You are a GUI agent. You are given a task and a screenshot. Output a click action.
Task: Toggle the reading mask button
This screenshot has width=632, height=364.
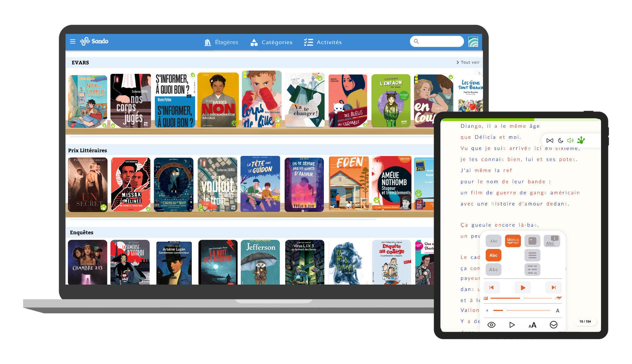click(532, 241)
